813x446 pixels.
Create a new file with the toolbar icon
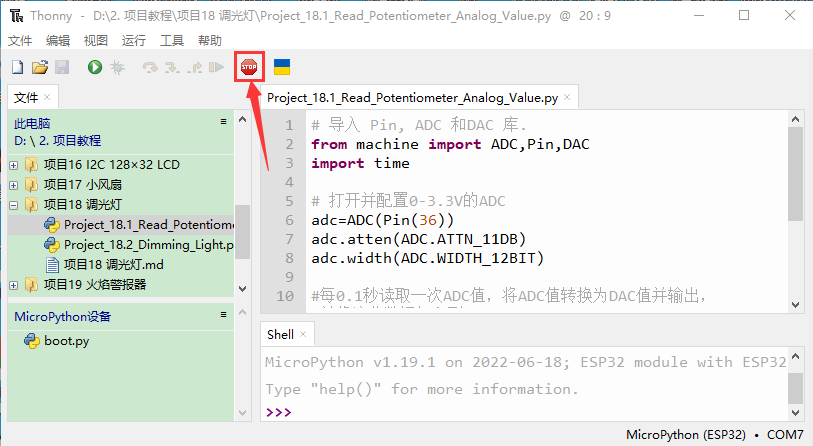point(17,67)
